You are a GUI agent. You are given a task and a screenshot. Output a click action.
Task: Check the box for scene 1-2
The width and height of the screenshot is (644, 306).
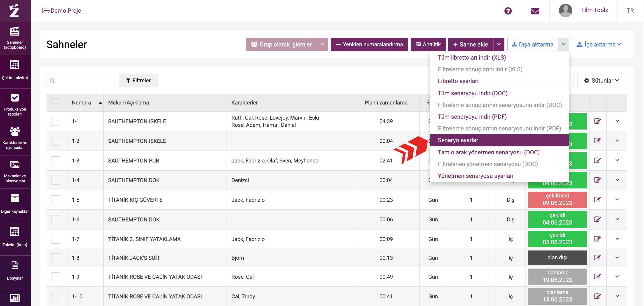coord(56,141)
